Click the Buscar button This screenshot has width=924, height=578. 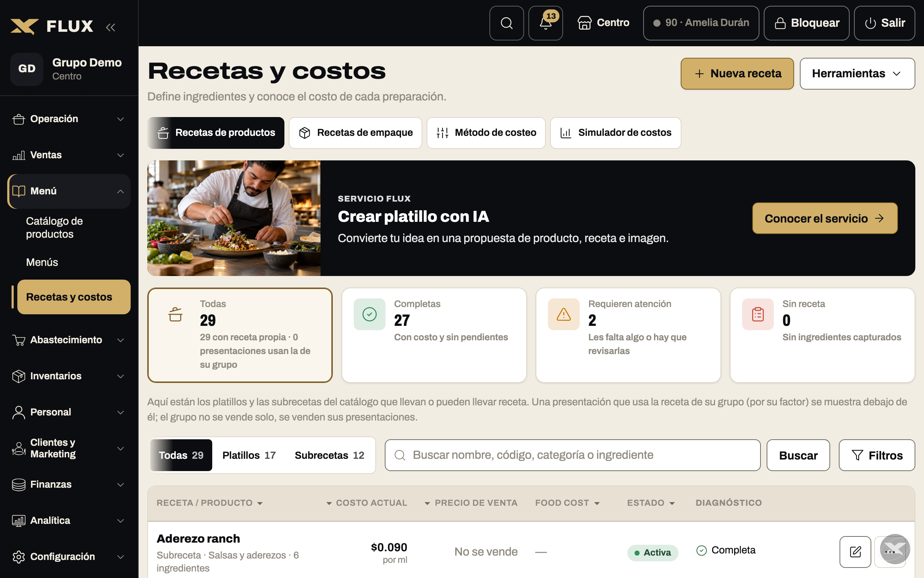pos(798,455)
